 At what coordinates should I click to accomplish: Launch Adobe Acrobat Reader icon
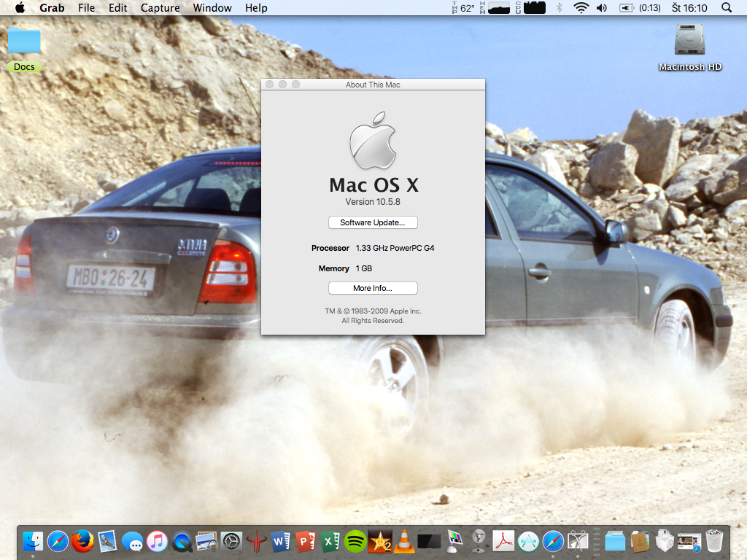[503, 542]
